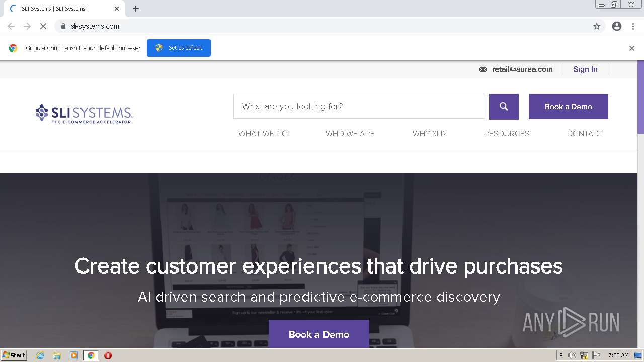Click the site padlock icon

(x=63, y=26)
